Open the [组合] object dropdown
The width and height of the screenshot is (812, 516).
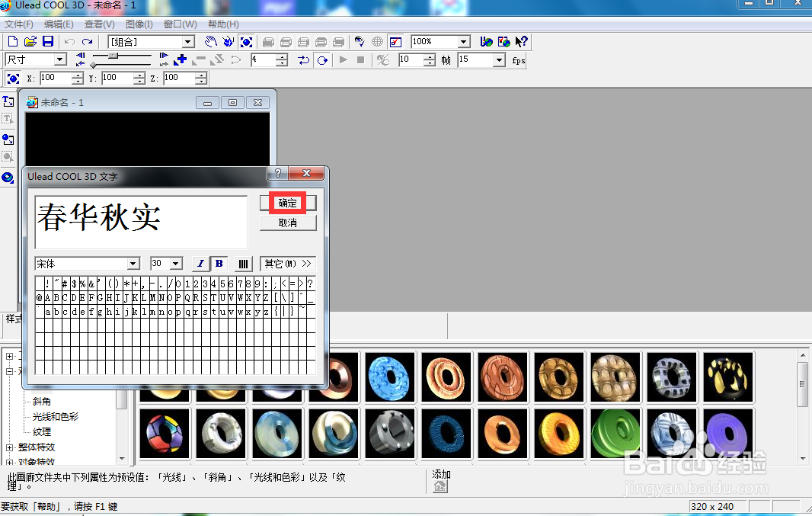188,42
